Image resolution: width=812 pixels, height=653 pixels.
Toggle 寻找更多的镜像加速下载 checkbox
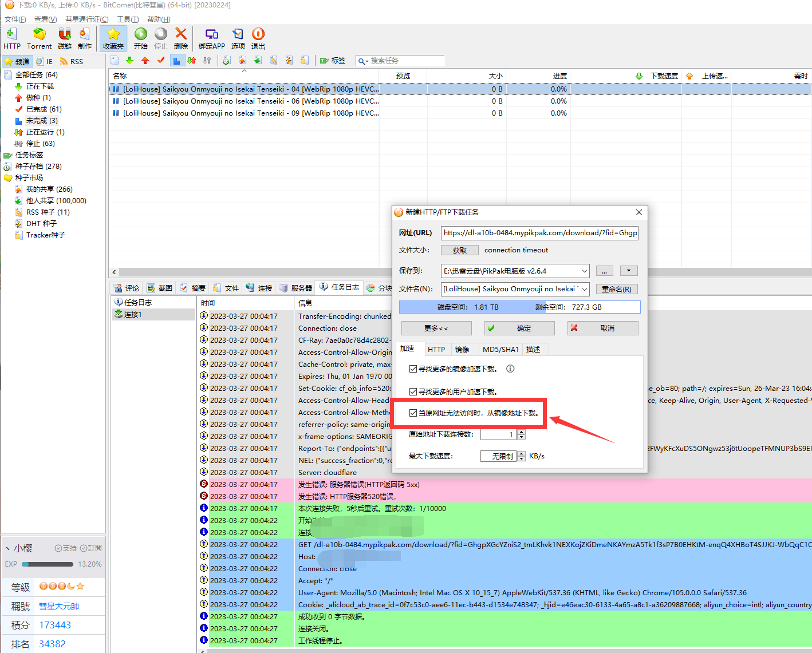tap(413, 369)
